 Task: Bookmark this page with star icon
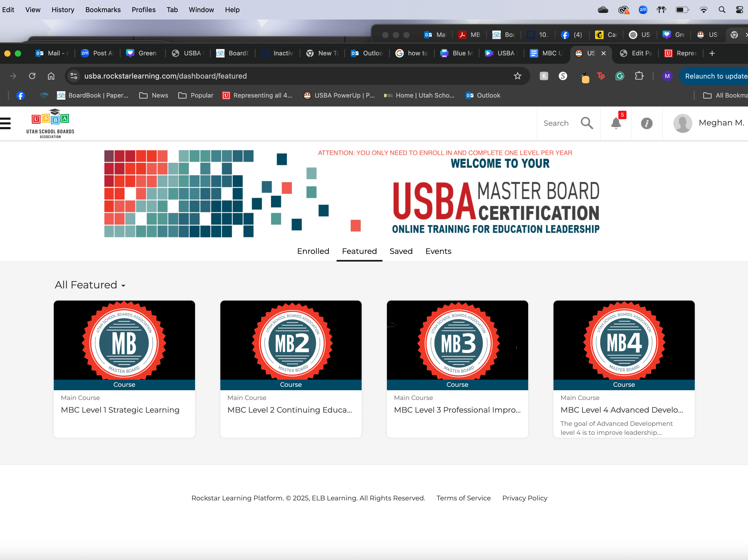tap(517, 76)
